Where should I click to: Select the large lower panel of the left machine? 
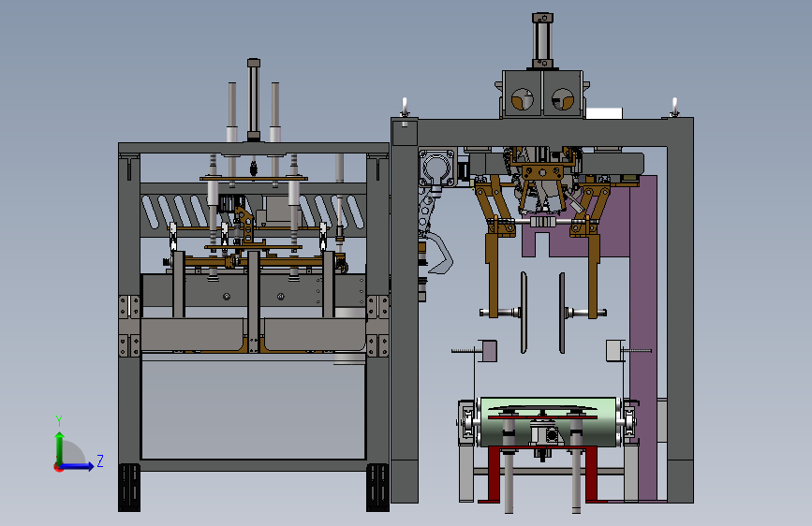click(254, 409)
